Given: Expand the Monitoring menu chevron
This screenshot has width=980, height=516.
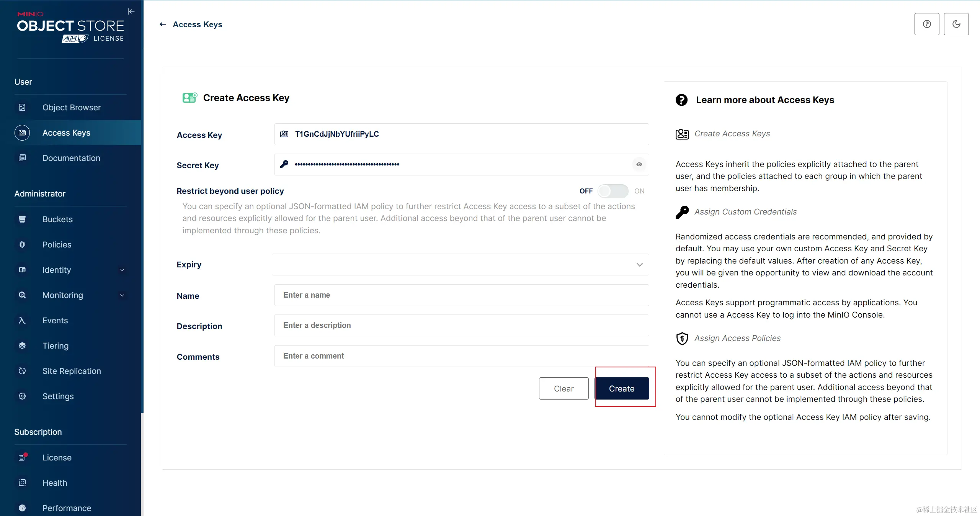Looking at the screenshot, I should click(122, 295).
